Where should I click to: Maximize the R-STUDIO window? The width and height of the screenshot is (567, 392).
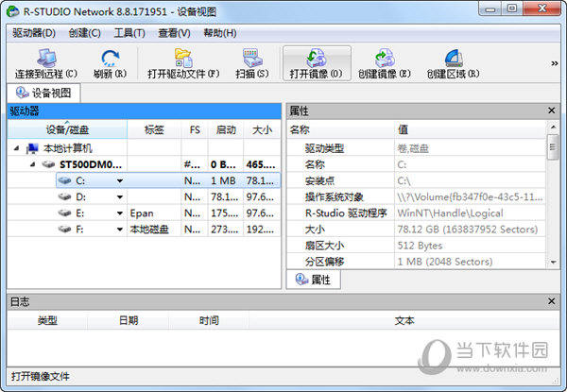[512, 9]
